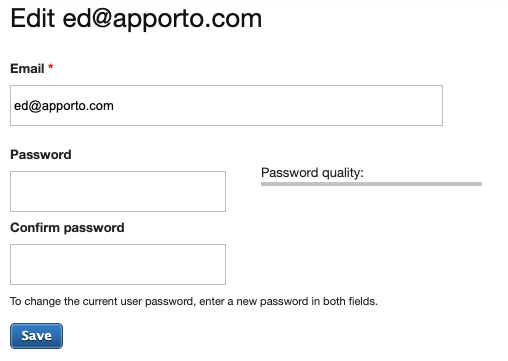Screen dimensions: 508x361
Task: Select the Password input field
Action: point(118,191)
